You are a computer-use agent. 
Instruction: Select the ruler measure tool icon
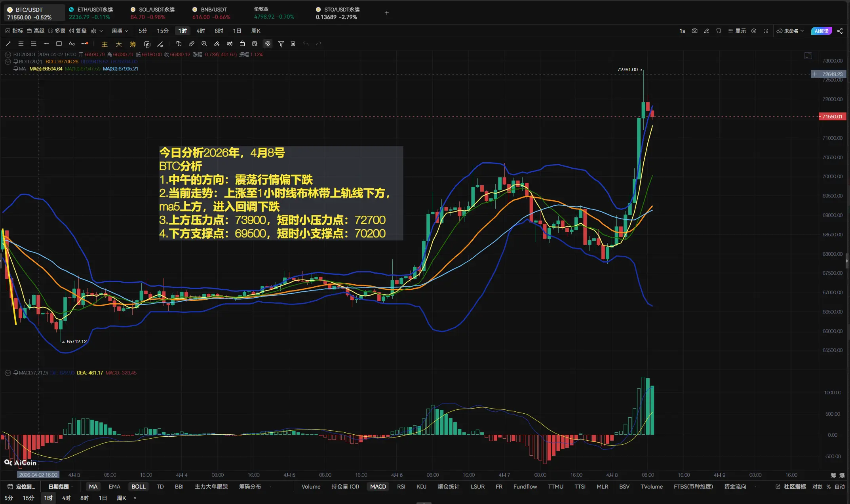point(192,44)
